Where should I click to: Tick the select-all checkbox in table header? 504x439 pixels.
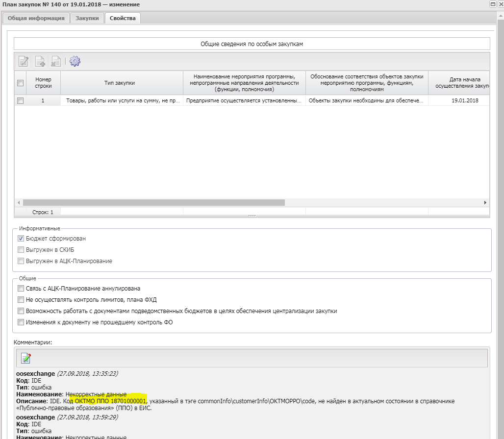coord(20,83)
